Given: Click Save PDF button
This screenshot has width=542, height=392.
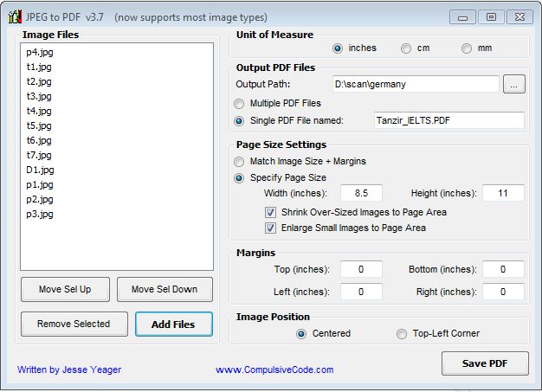Looking at the screenshot, I should coord(485,363).
